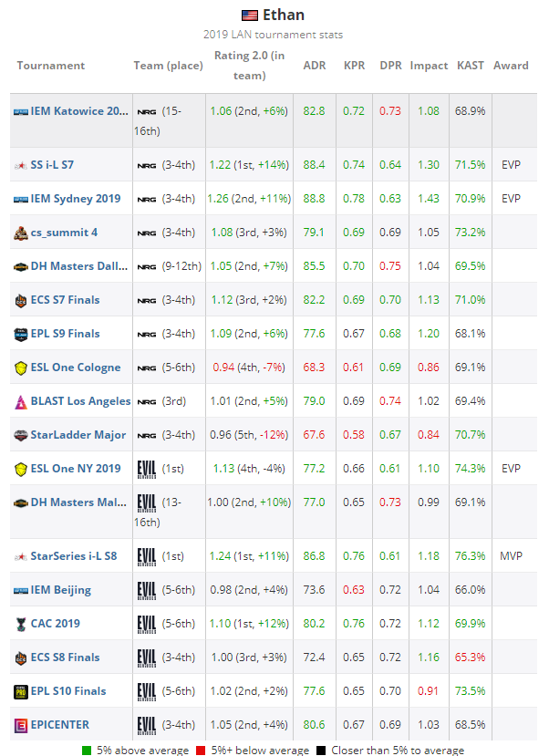Click the StarLadder Major logo icon
549x756 pixels.
point(21,435)
